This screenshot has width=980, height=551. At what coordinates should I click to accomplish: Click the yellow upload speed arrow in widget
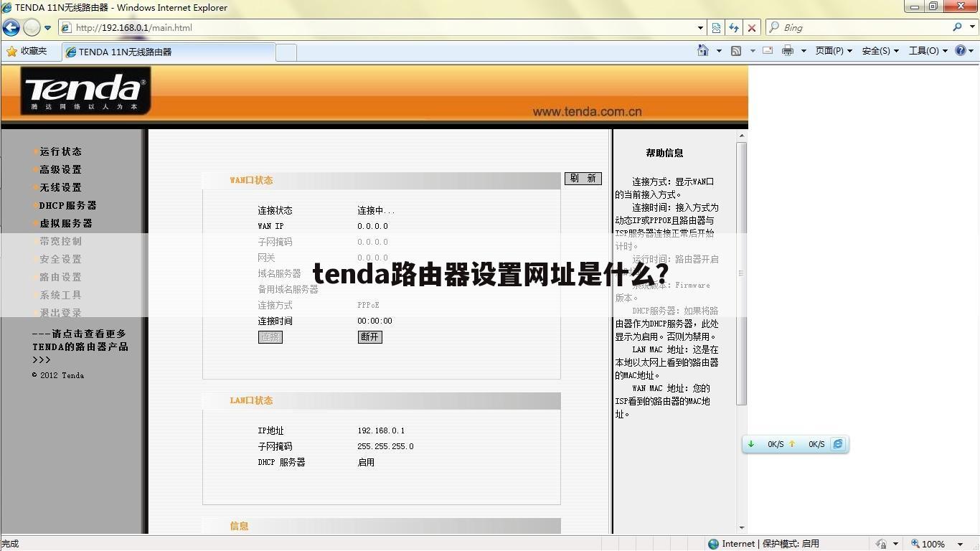coord(792,444)
